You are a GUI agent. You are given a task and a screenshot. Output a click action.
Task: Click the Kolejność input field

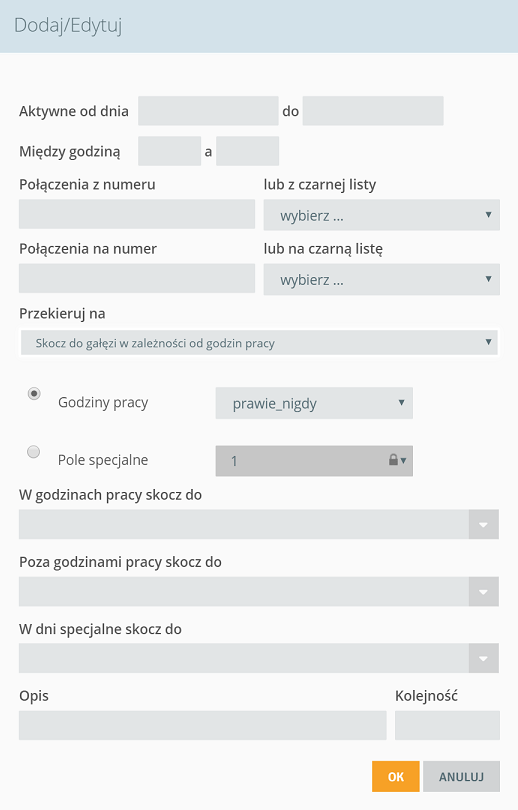(447, 725)
